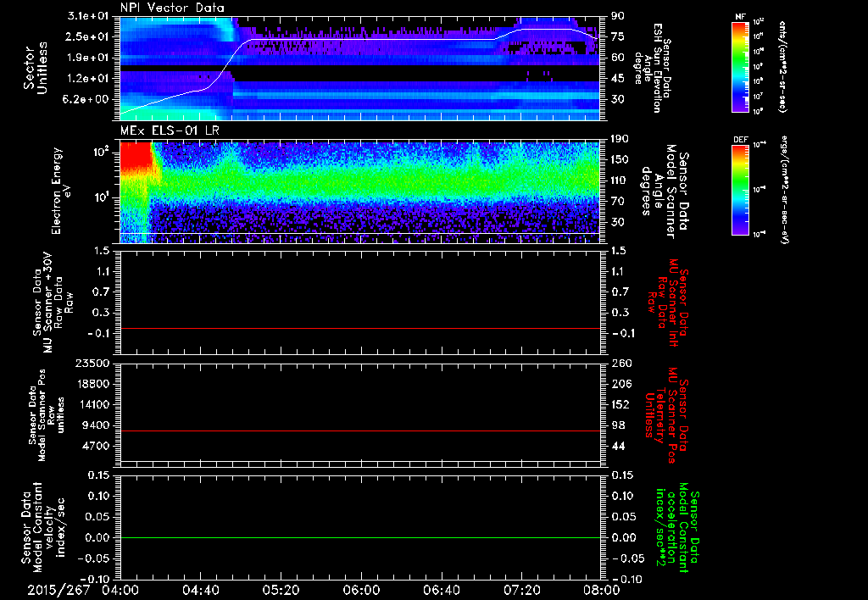Click the "MU Scanner +30V Raw Data" axis title

point(53,303)
